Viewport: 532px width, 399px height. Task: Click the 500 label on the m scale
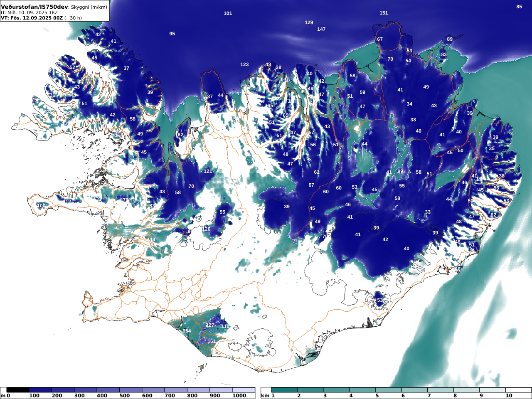(x=125, y=396)
